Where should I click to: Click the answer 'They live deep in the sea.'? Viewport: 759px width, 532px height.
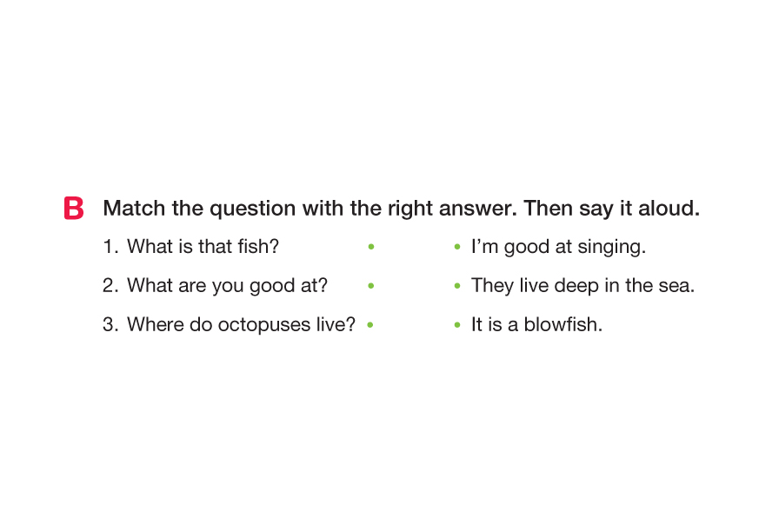point(583,285)
